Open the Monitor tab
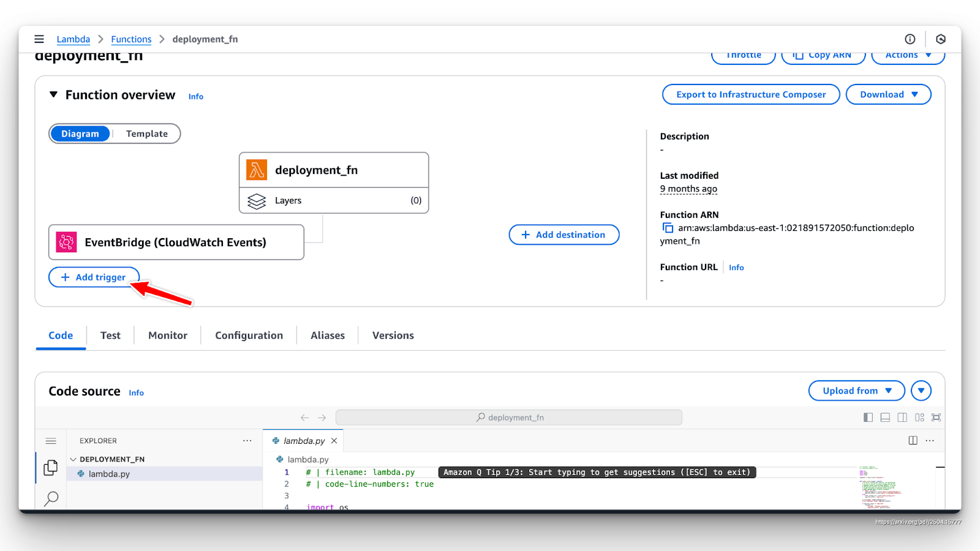Image resolution: width=980 pixels, height=551 pixels. [x=168, y=335]
